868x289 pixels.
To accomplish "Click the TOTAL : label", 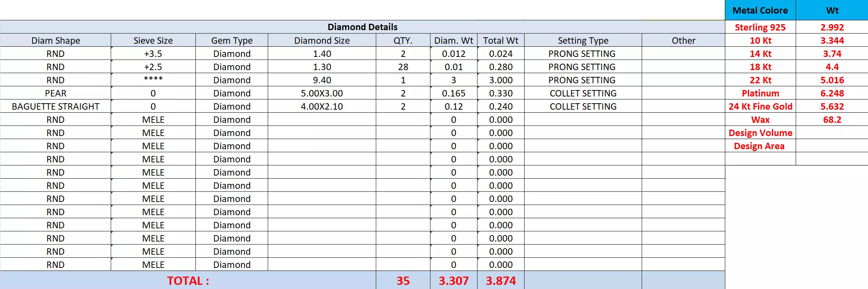I will [188, 280].
